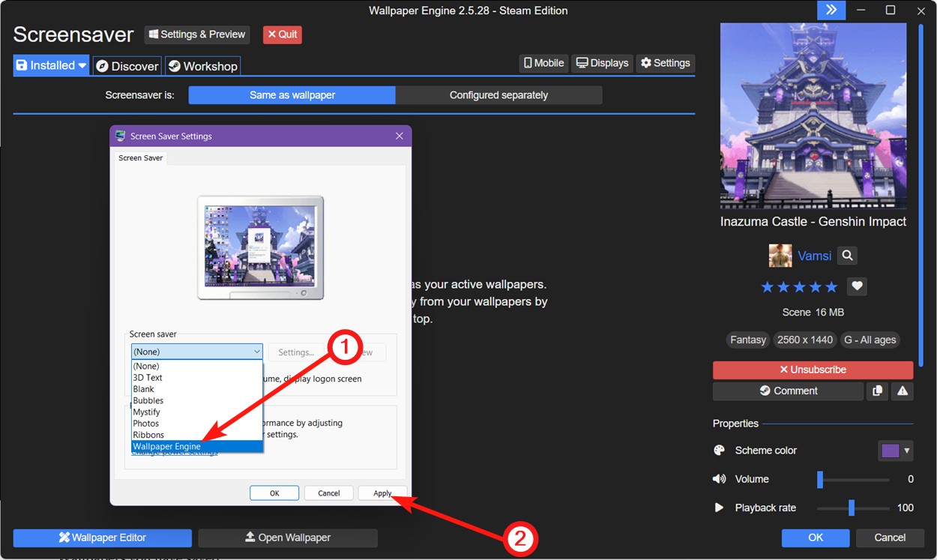
Task: Select the Same as wallpaper option
Action: tap(292, 95)
